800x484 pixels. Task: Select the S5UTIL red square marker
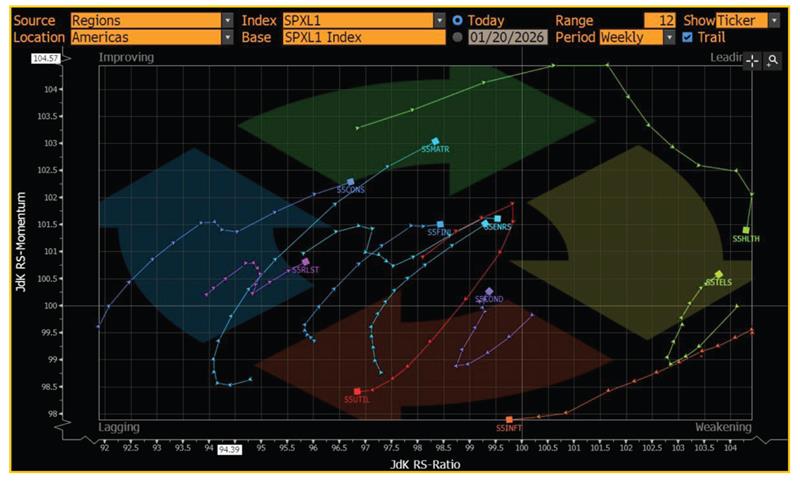[x=357, y=391]
